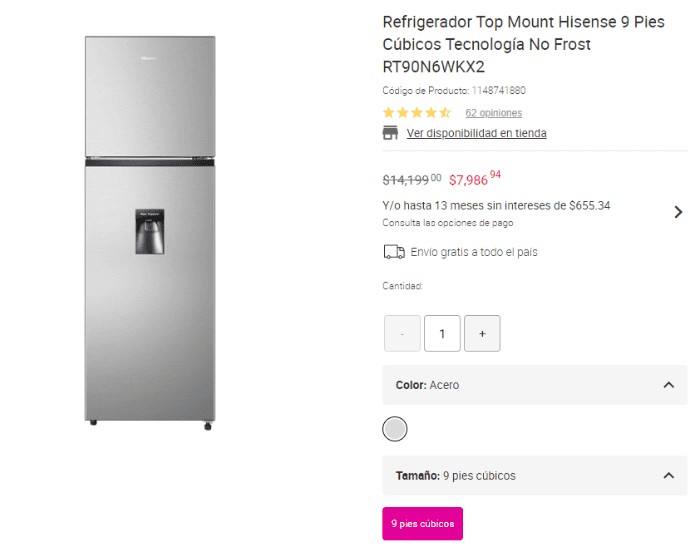
Task: Click the refrigerator product image
Action: click(x=149, y=232)
